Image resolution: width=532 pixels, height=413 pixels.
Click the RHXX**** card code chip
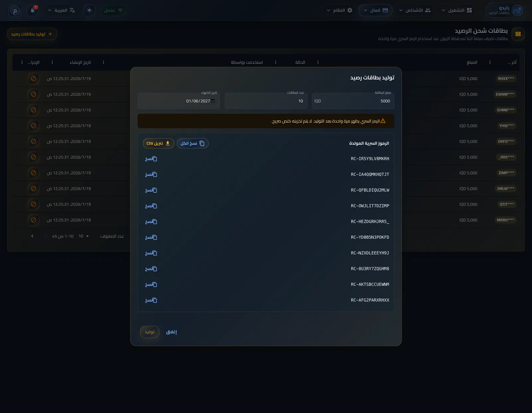pos(506,79)
